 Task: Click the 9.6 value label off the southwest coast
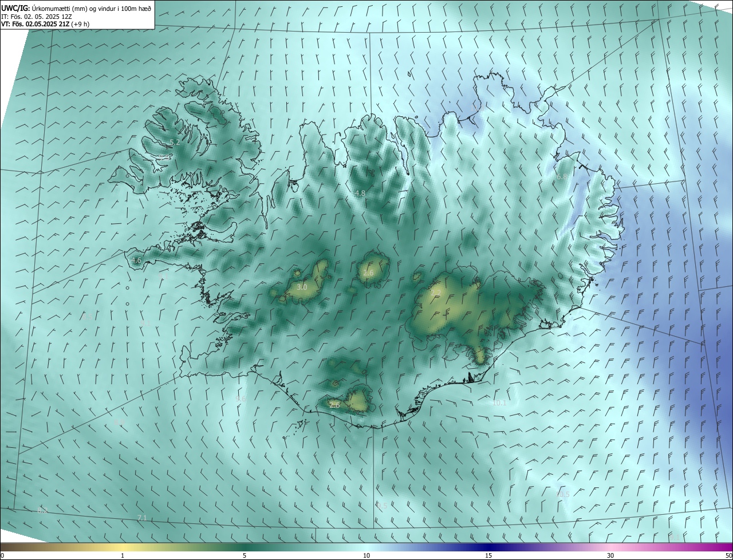(241, 399)
